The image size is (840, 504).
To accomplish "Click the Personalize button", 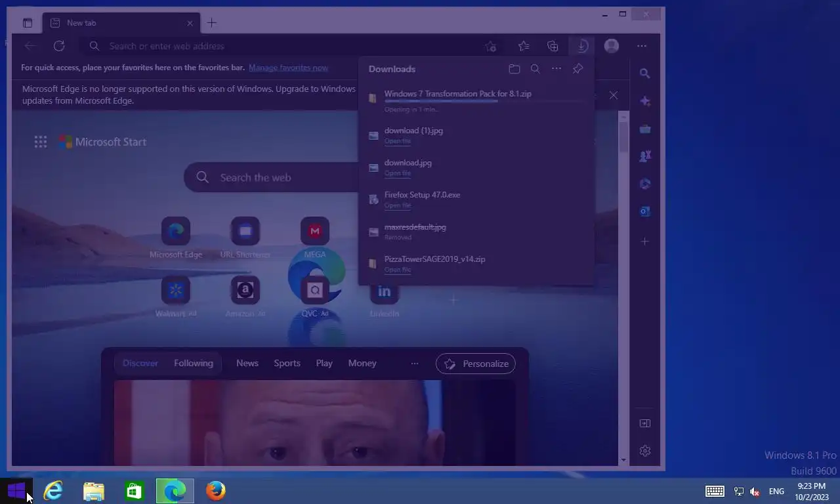I will click(x=476, y=364).
